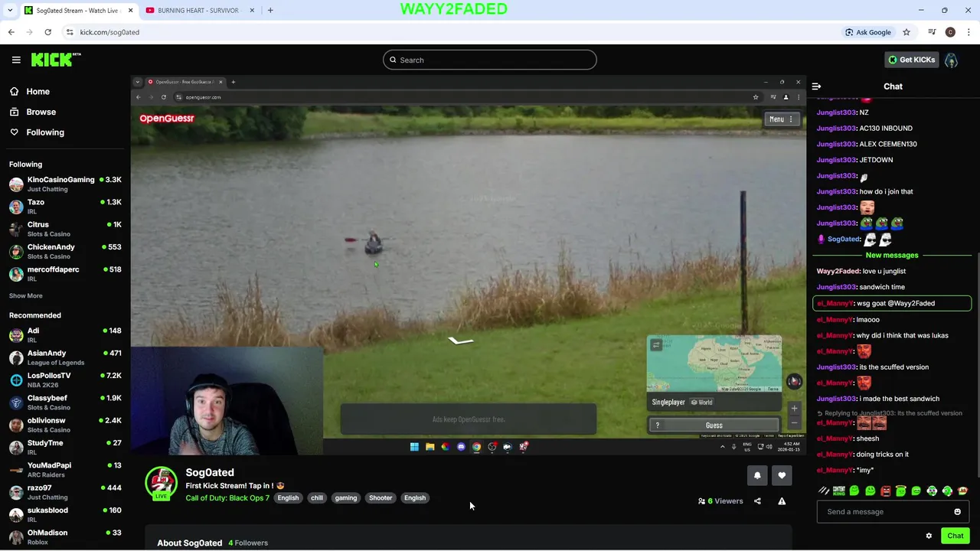Click the Get KICKs button
This screenshot has height=551, width=980.
pyautogui.click(x=911, y=60)
